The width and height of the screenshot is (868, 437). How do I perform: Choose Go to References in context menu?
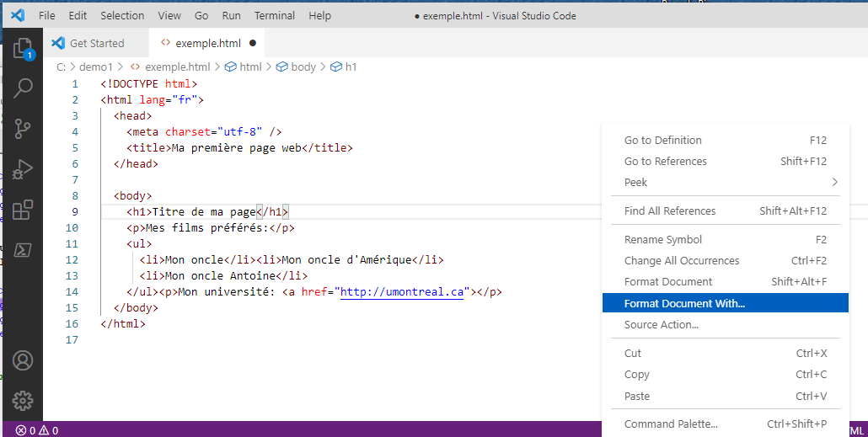[726, 161]
